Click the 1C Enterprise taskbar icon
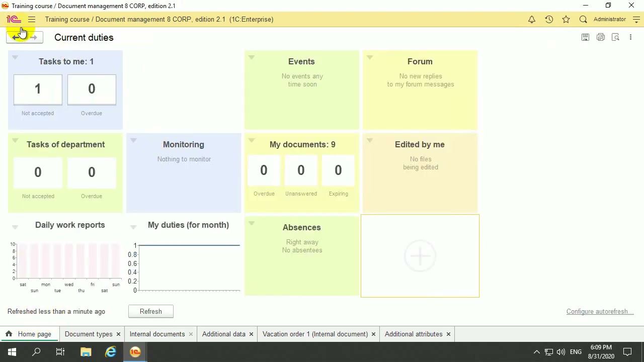The image size is (644, 362). tap(135, 352)
